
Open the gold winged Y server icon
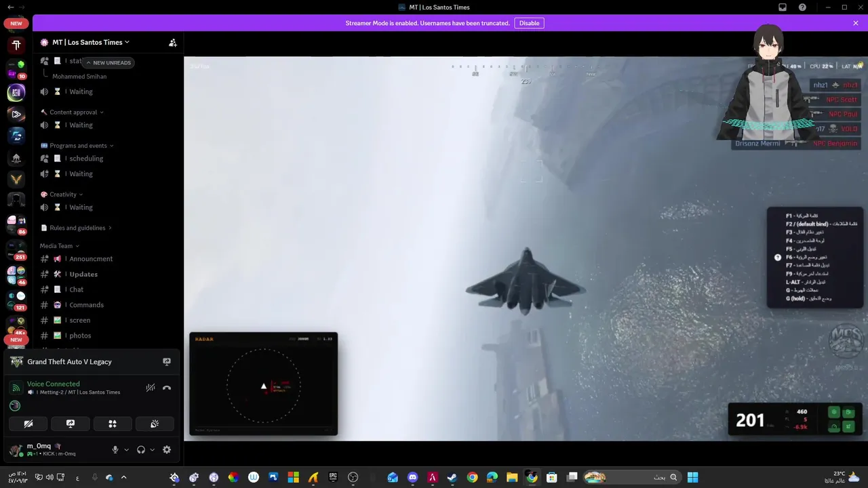(16, 179)
